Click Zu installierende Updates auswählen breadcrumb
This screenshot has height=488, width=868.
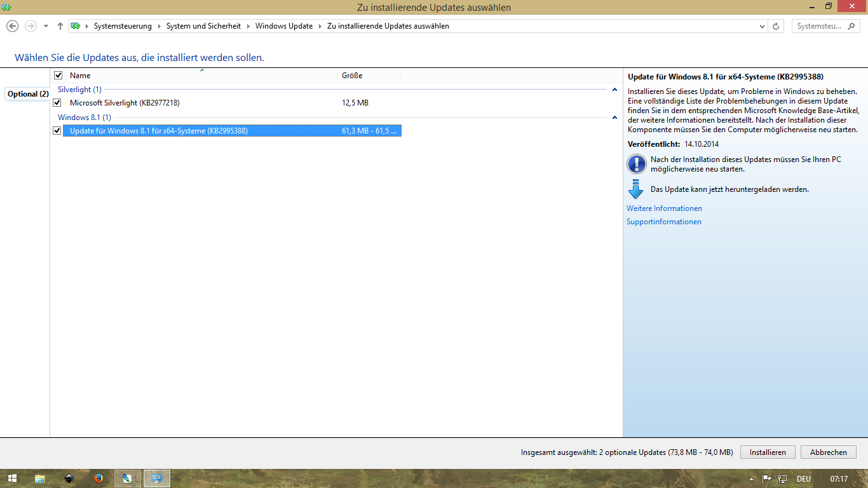(388, 26)
